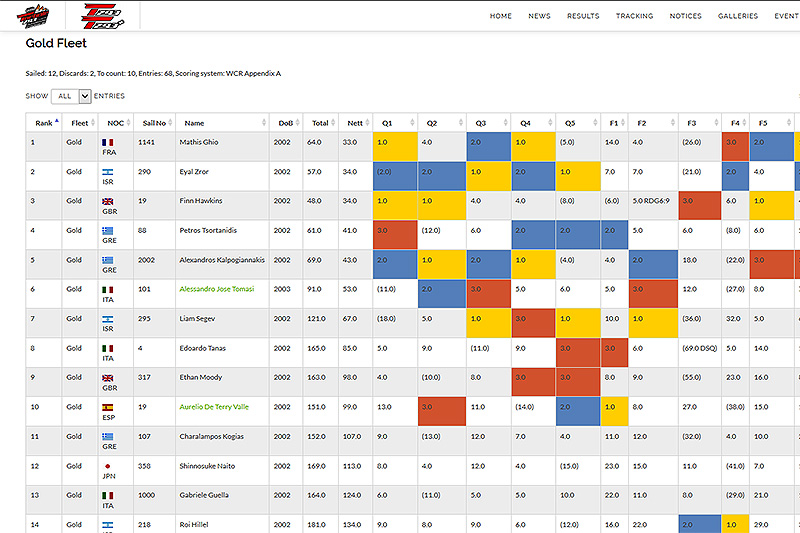
Task: Open the Tracking menu item
Action: (x=634, y=16)
